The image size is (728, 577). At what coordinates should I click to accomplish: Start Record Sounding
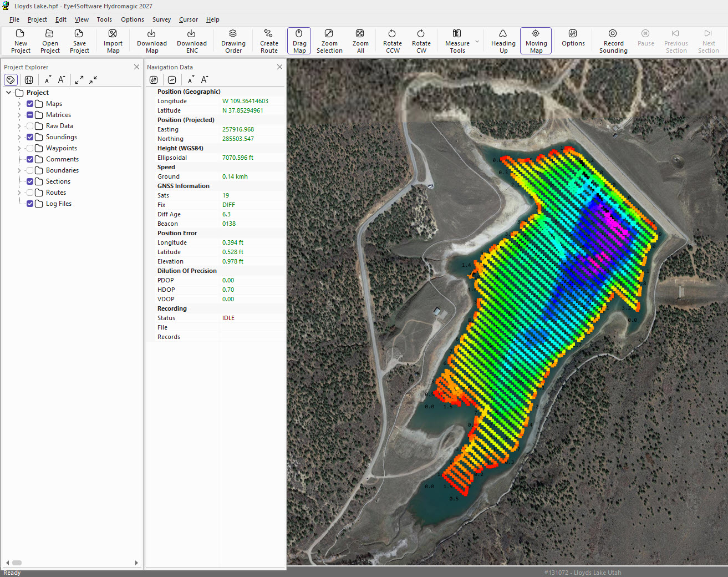tap(613, 41)
